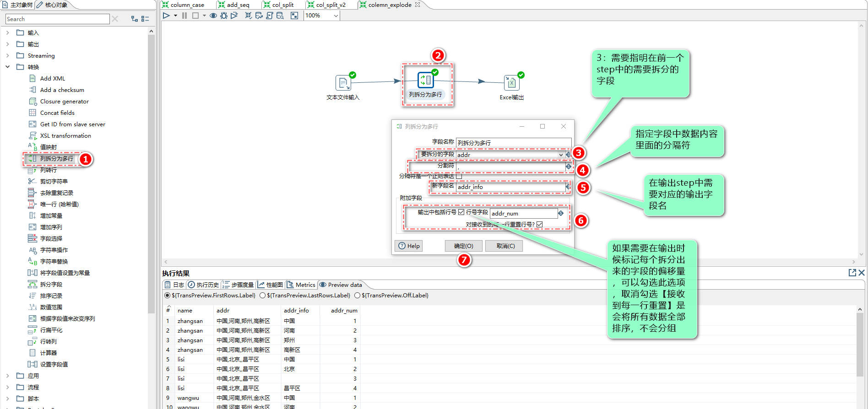Maximize the 执行结果 panel
The height and width of the screenshot is (409, 868).
click(852, 273)
